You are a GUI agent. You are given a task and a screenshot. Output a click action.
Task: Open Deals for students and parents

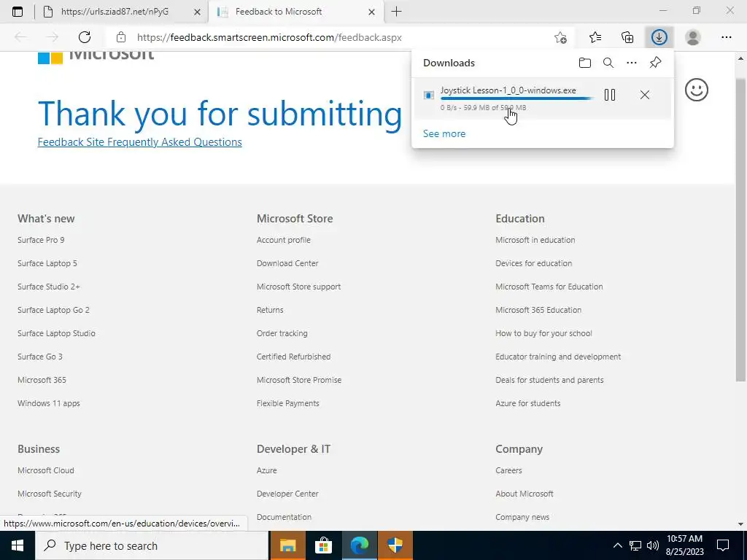[549, 380]
